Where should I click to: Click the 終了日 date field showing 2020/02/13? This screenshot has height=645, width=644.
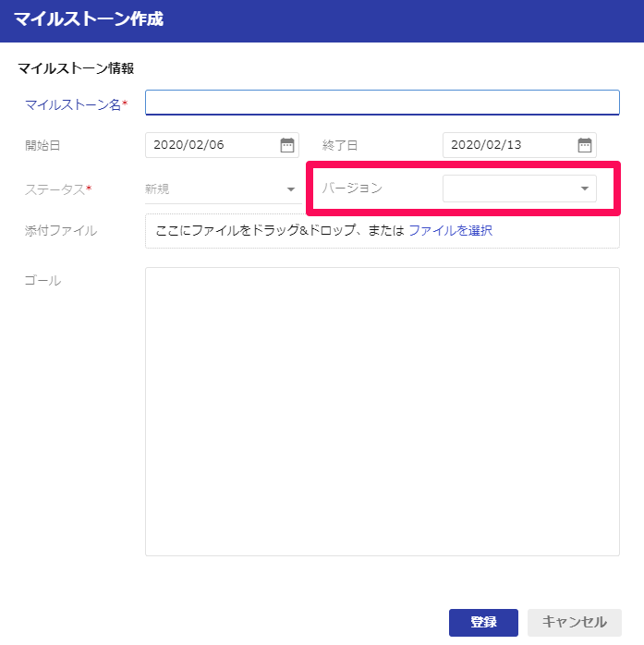(x=519, y=145)
